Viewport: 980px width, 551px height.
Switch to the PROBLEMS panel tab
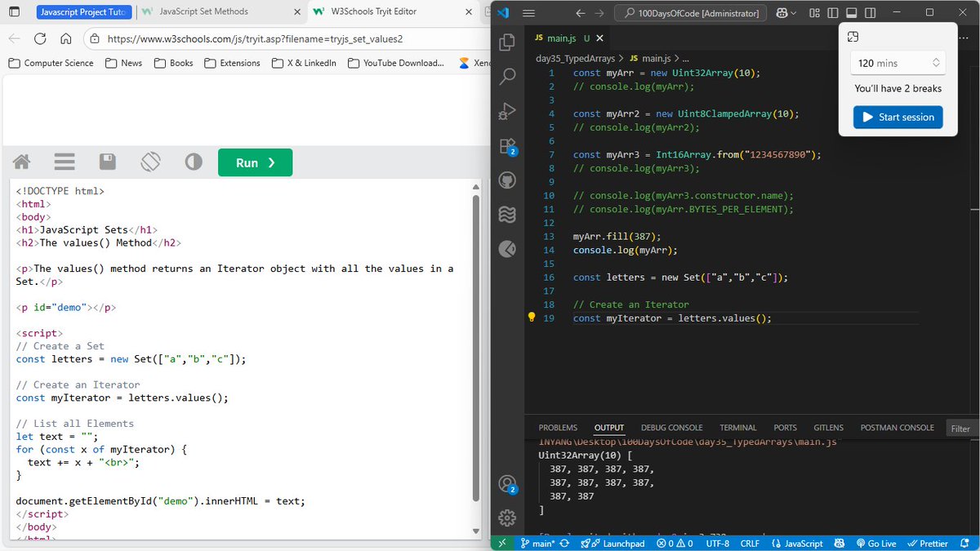coord(558,428)
